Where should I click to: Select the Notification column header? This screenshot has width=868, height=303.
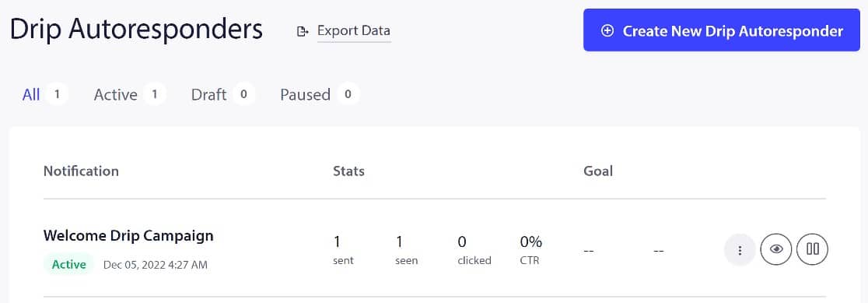(x=81, y=171)
